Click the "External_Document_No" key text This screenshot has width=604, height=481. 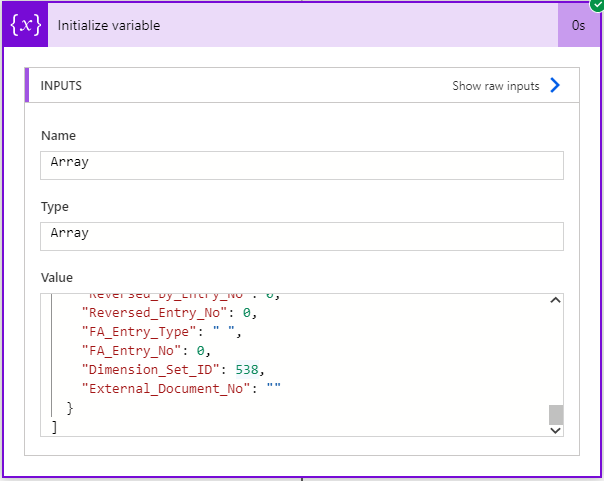point(163,388)
